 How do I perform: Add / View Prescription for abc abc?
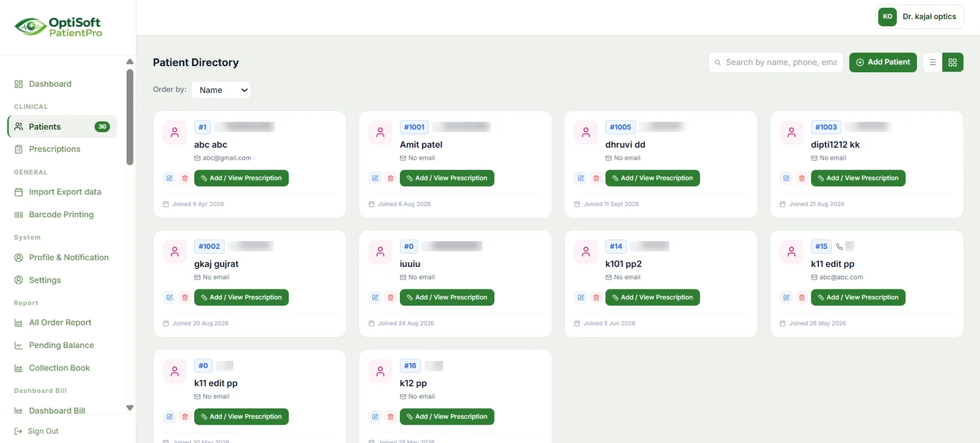click(241, 178)
